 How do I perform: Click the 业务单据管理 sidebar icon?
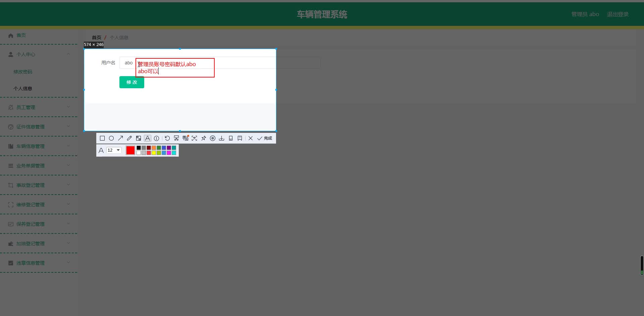coord(11,166)
